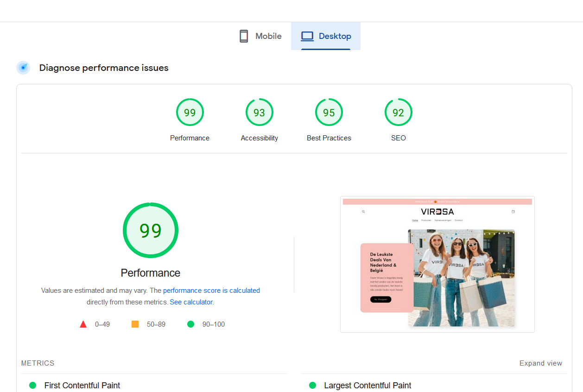Switch to the Mobile tab

tap(260, 36)
